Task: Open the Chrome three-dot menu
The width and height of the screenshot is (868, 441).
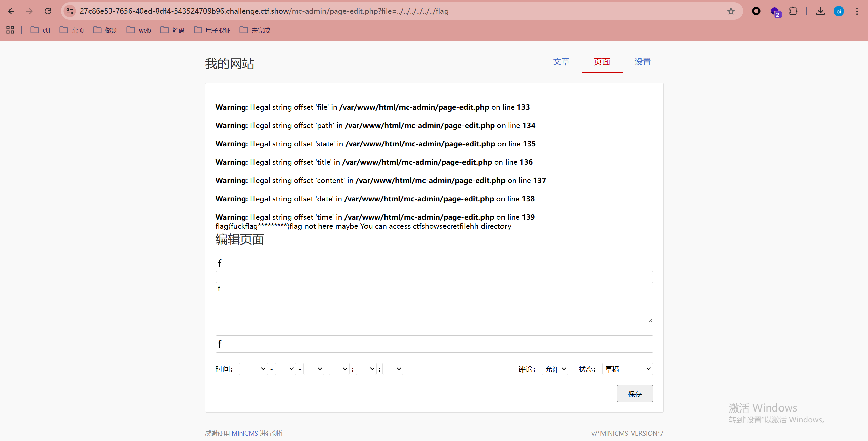Action: point(857,11)
